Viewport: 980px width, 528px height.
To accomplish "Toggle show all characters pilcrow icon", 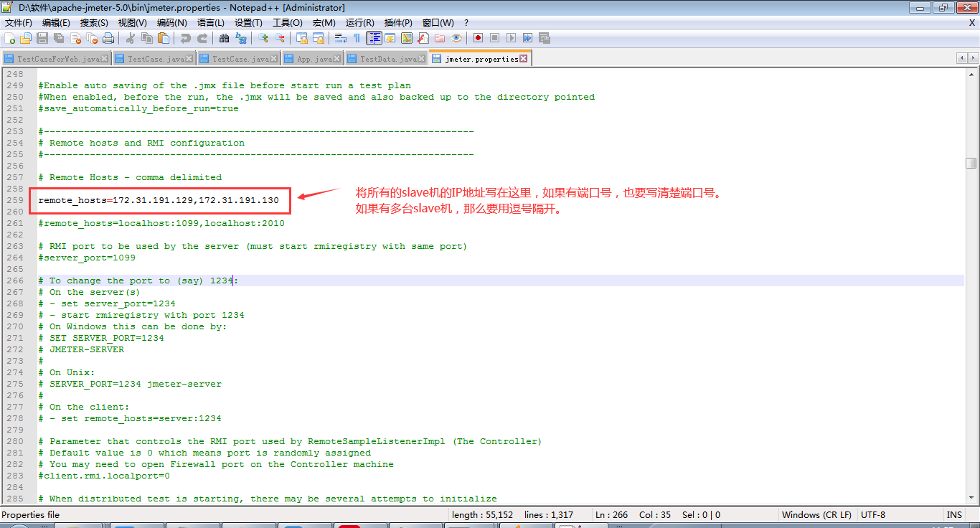I will tap(357, 38).
